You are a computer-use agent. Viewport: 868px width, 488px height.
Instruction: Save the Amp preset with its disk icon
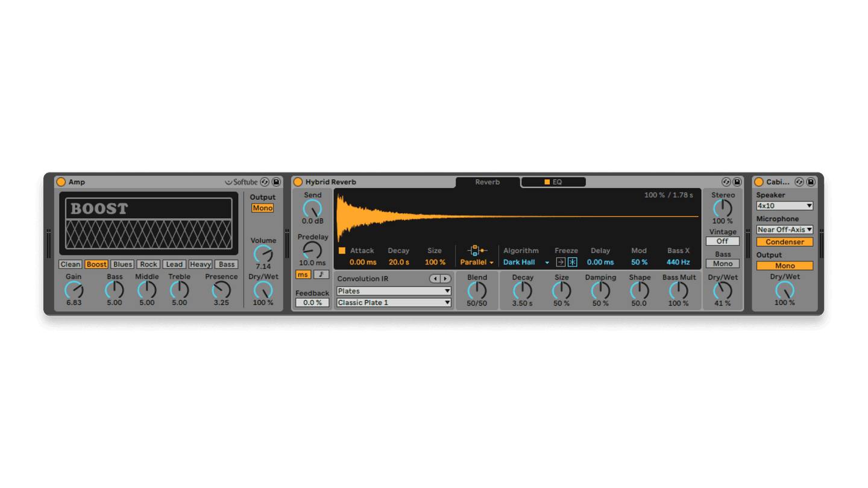coord(277,181)
